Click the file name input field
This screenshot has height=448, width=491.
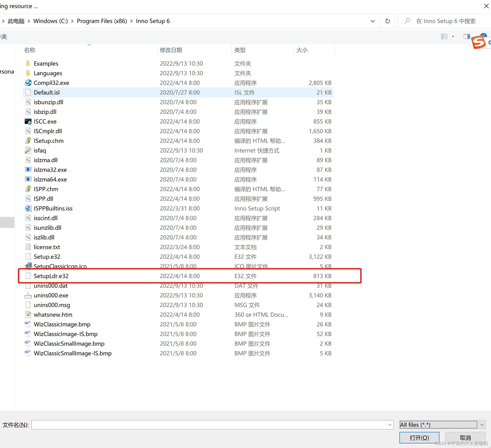tap(209, 425)
